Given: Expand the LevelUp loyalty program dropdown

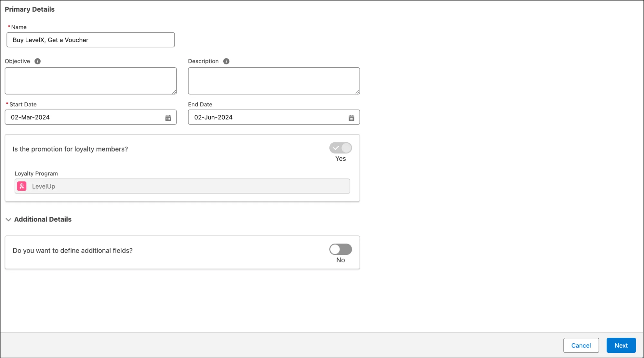Looking at the screenshot, I should (182, 186).
